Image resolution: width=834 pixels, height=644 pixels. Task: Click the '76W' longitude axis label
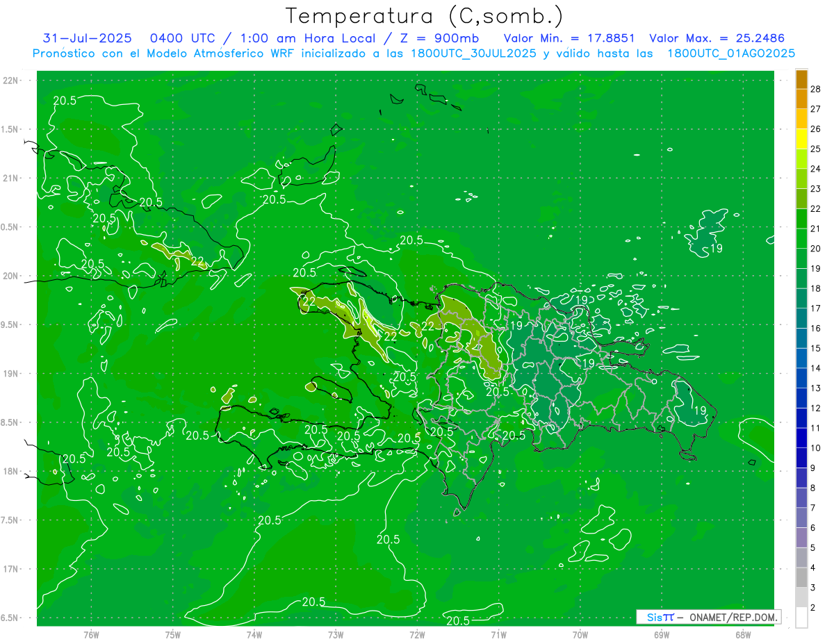pos(91,635)
